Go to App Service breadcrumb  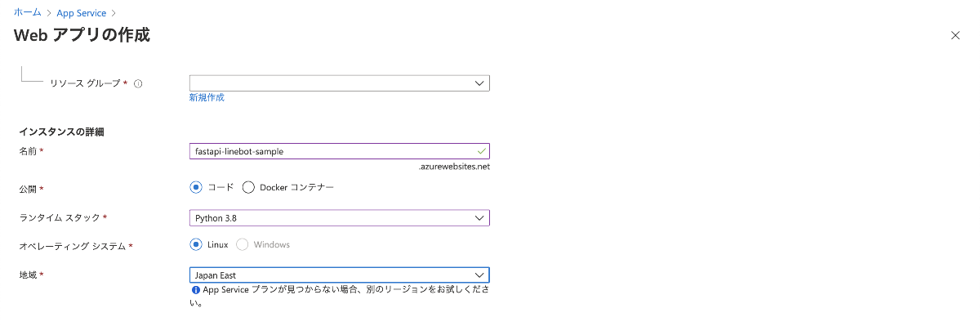click(x=82, y=13)
